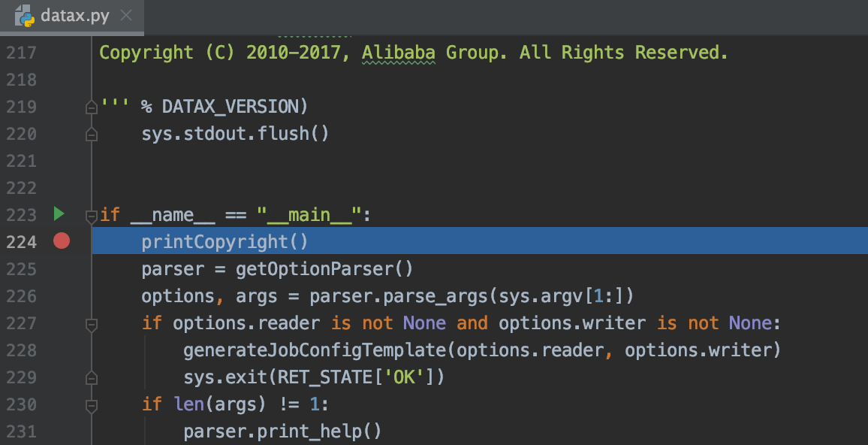Screen dimensions: 868x445
Task: Run the script via green gutter arrow
Action: pyautogui.click(x=59, y=214)
